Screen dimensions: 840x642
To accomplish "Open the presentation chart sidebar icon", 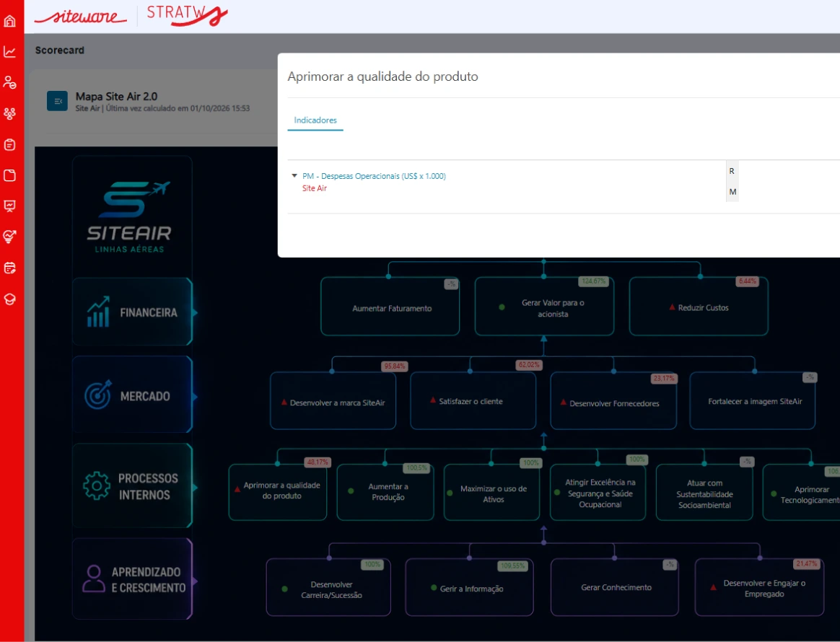I will click(9, 206).
